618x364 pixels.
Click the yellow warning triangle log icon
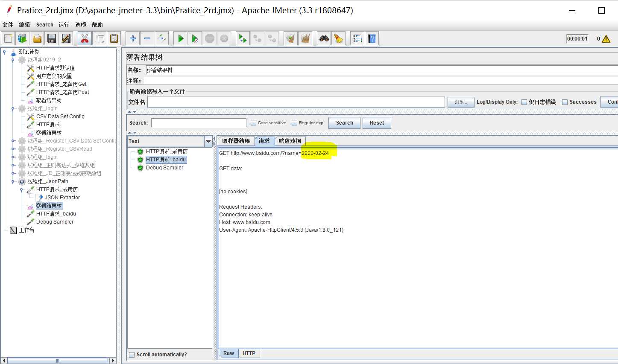(x=606, y=39)
